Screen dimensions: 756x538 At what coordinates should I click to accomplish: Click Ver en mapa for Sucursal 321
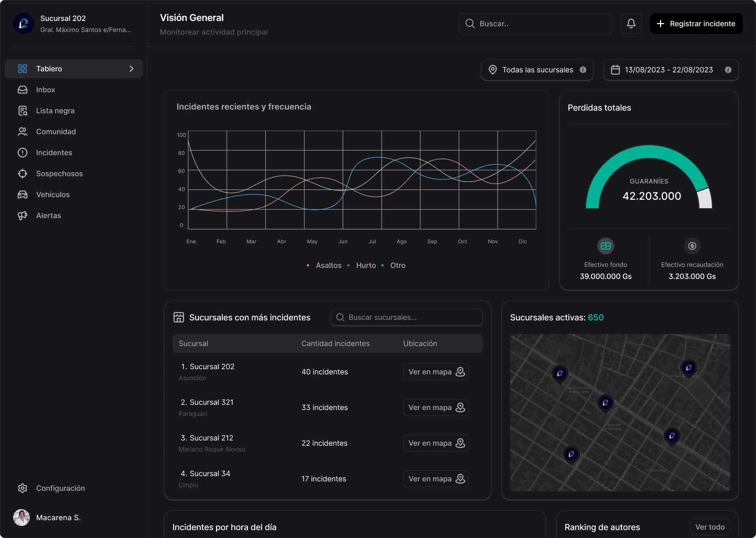click(436, 407)
